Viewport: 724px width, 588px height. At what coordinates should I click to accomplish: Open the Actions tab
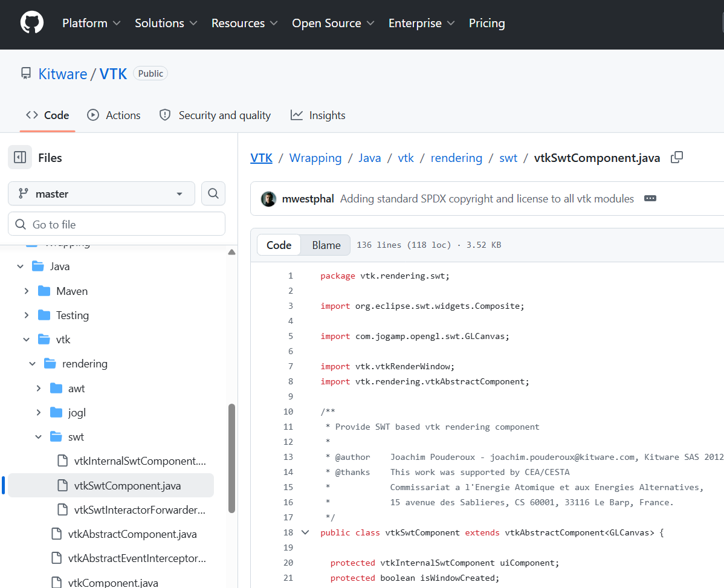[x=114, y=115]
